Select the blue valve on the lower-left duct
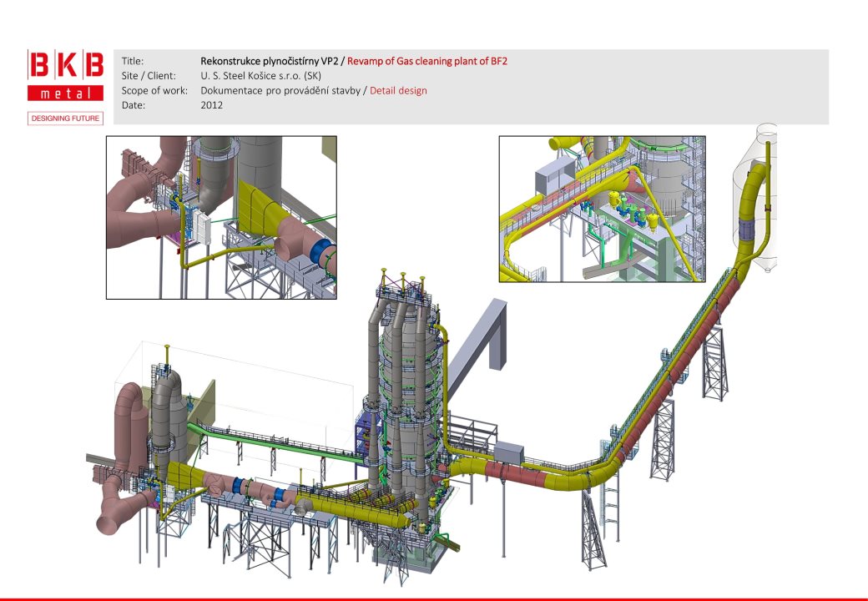 241,486
